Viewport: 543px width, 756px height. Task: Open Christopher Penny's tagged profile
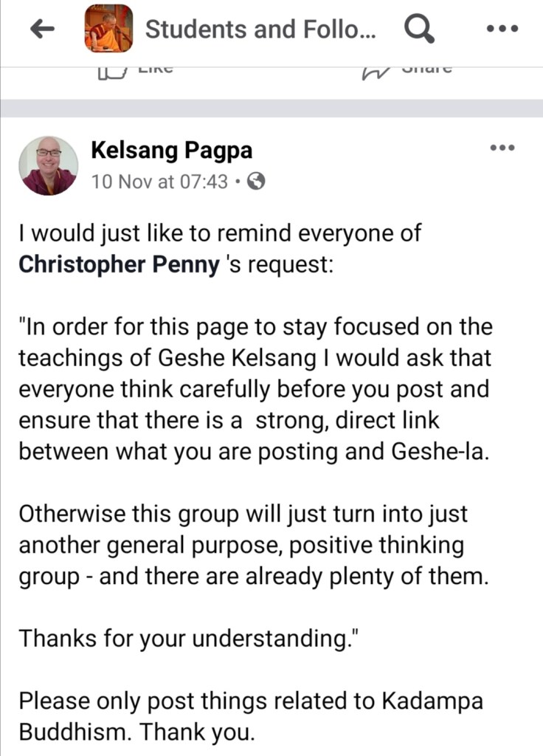coord(119,265)
